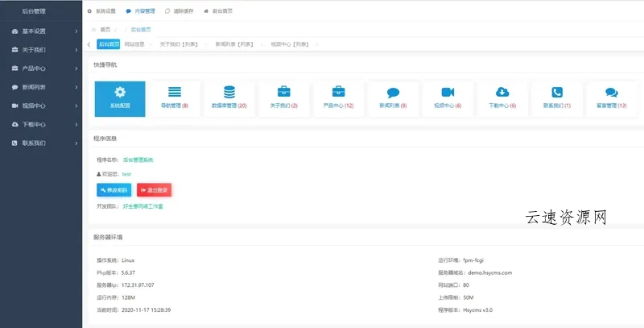This screenshot has height=328, width=644.
Task: Click the 服务器环境 section heading
Action: click(x=108, y=237)
